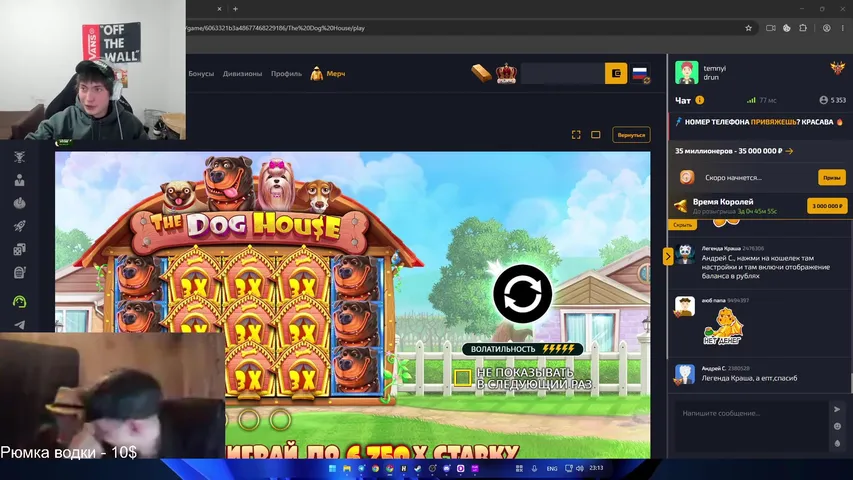The height and width of the screenshot is (480, 853).
Task: Click the 'Время Королей' banner title
Action: pyautogui.click(x=722, y=201)
